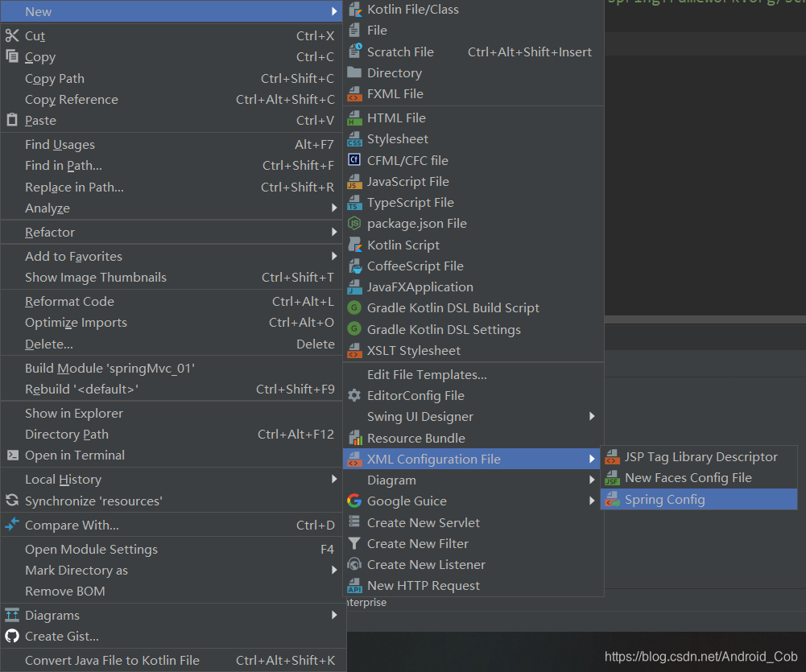The height and width of the screenshot is (672, 806).
Task: Click the JavaFXApplication icon
Action: [354, 287]
